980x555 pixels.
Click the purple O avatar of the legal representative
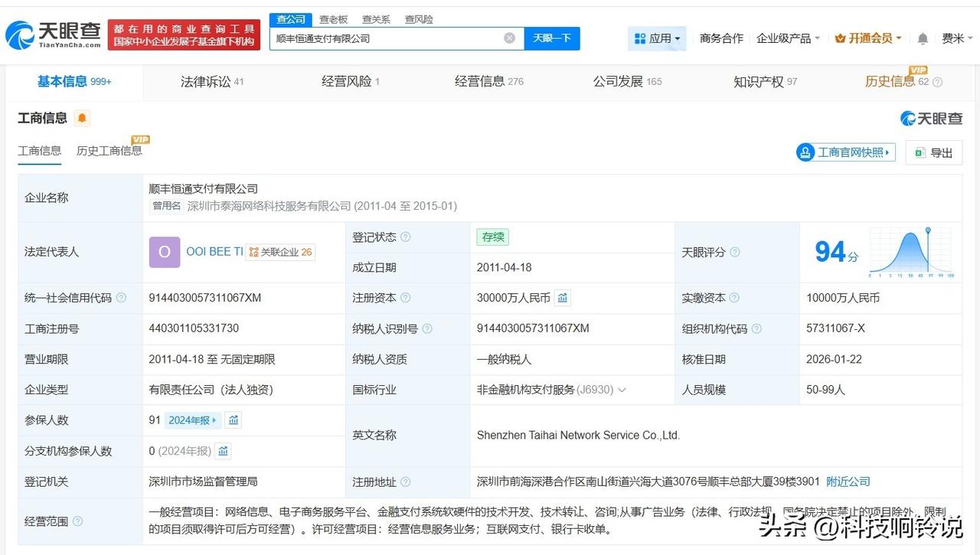165,252
